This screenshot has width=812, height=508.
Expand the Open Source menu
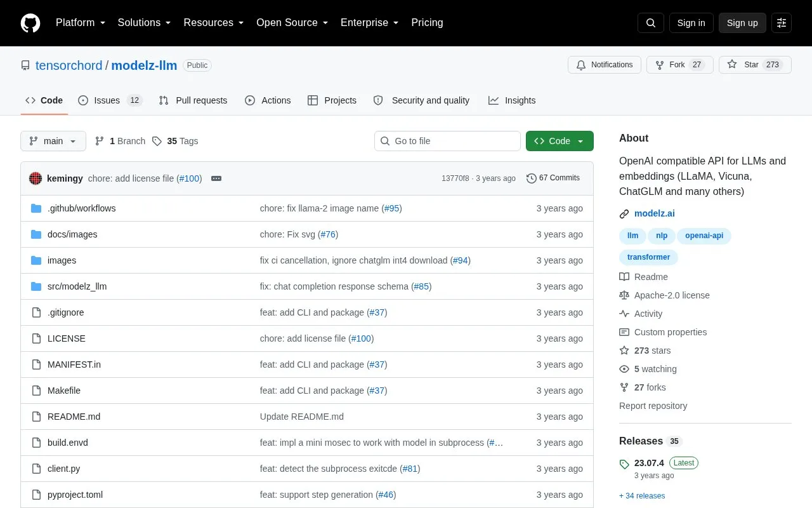click(x=292, y=23)
